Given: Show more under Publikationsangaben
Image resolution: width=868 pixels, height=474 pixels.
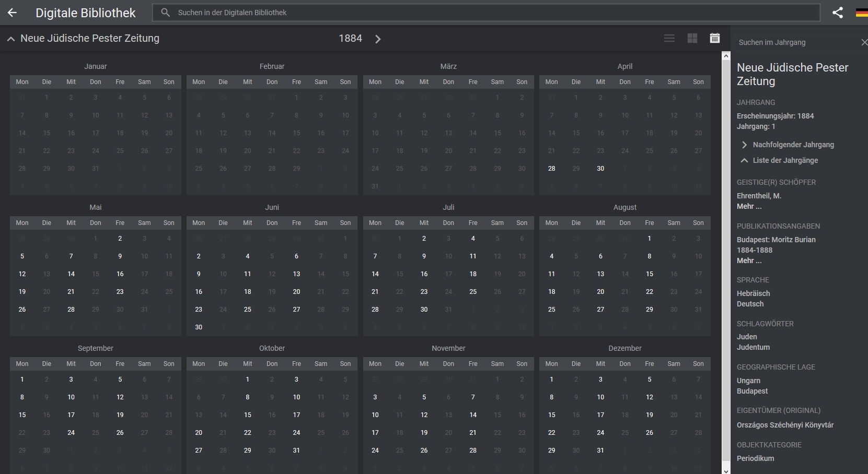Looking at the screenshot, I should (x=749, y=260).
